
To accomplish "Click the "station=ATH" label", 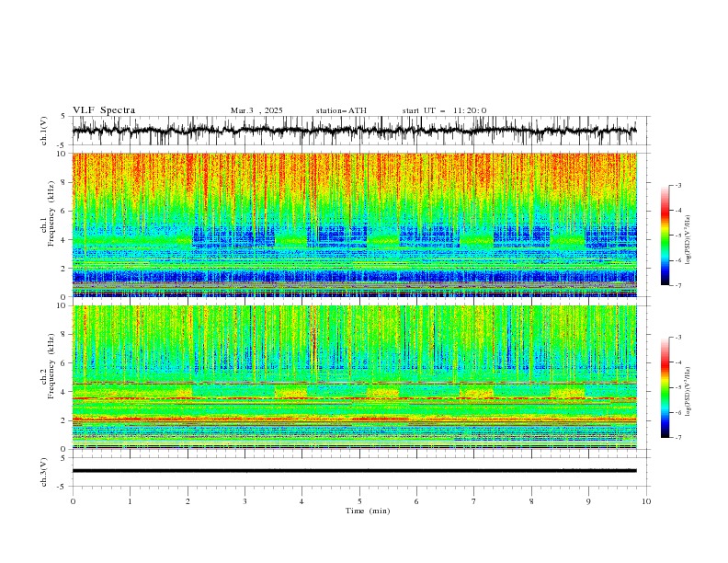I will point(341,110).
